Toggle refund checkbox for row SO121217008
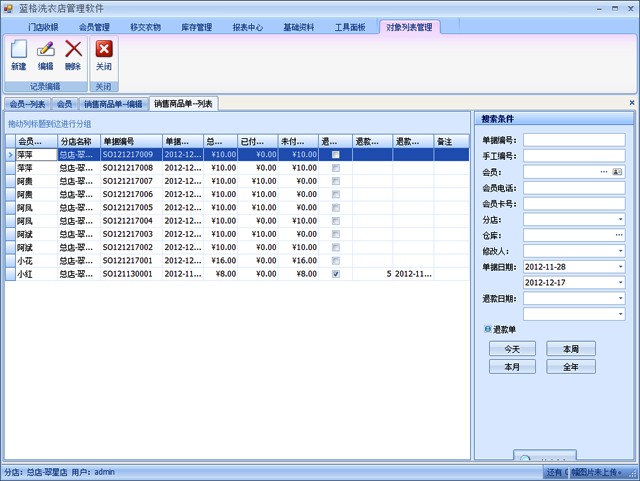This screenshot has height=481, width=640. 336,168
